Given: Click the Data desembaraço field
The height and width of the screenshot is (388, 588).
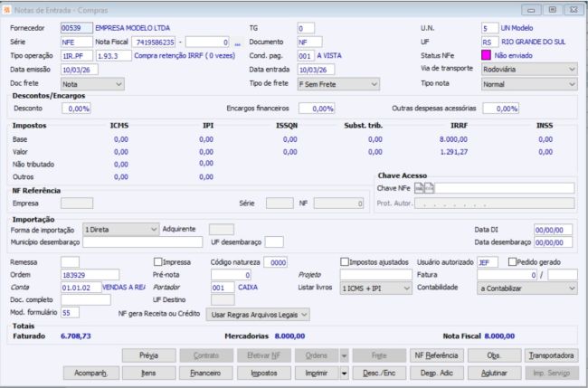Looking at the screenshot, I should coord(553,242).
